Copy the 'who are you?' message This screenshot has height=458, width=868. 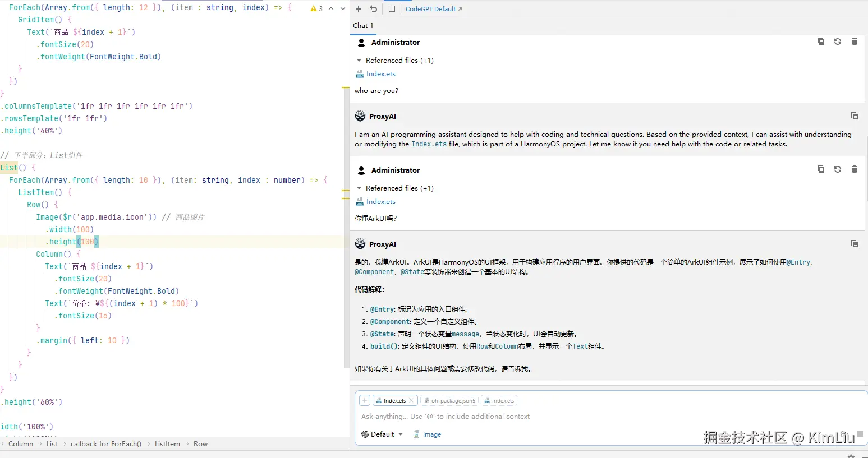point(821,41)
